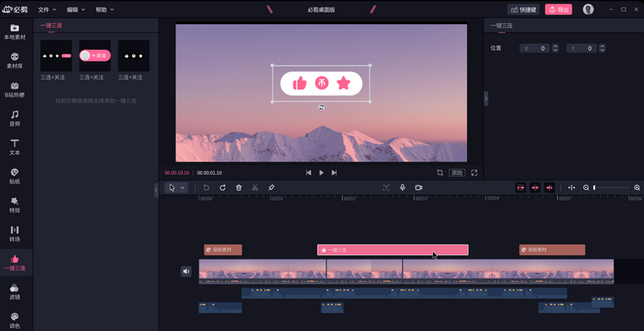This screenshot has height=331, width=644.
Task: Select the pink 一键三连 timeline clip
Action: tap(393, 249)
